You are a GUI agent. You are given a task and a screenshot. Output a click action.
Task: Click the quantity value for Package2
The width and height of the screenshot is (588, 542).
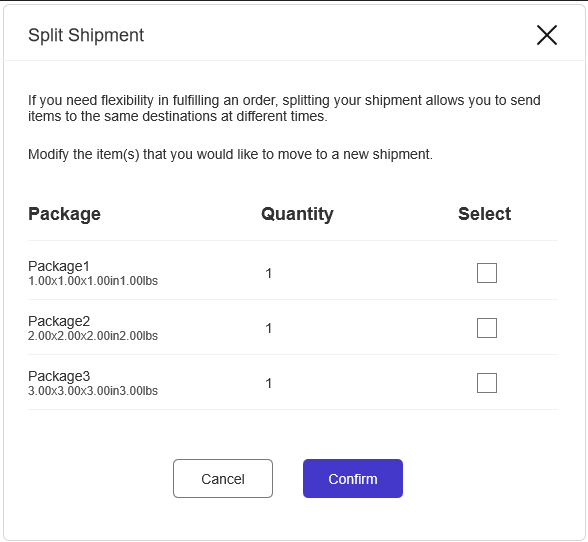268,329
